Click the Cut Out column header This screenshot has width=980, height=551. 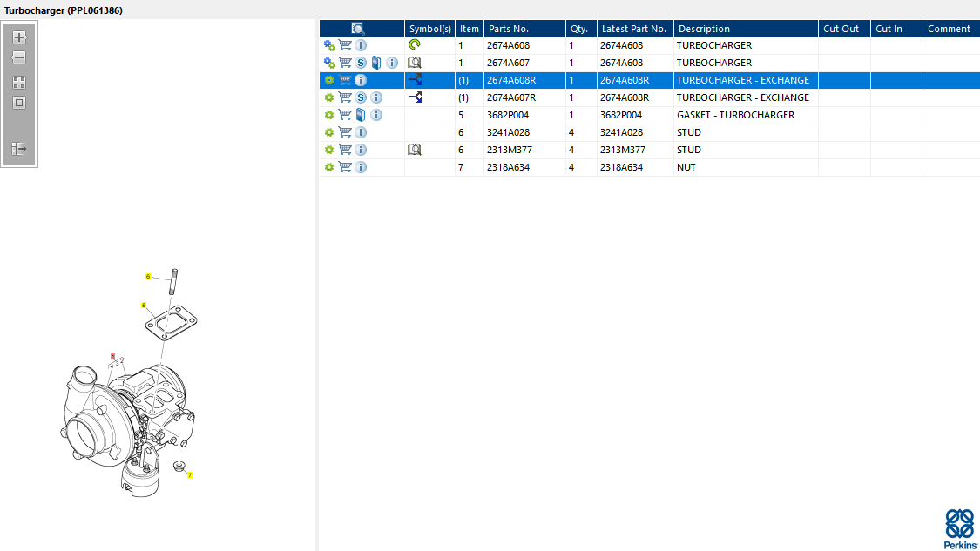[844, 29]
